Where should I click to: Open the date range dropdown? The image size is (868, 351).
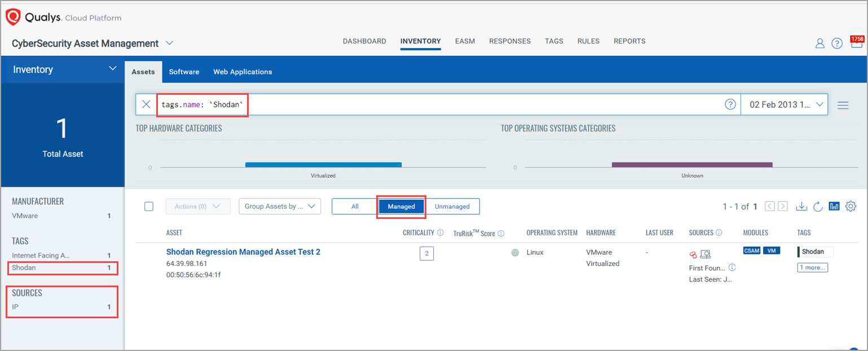[x=784, y=104]
